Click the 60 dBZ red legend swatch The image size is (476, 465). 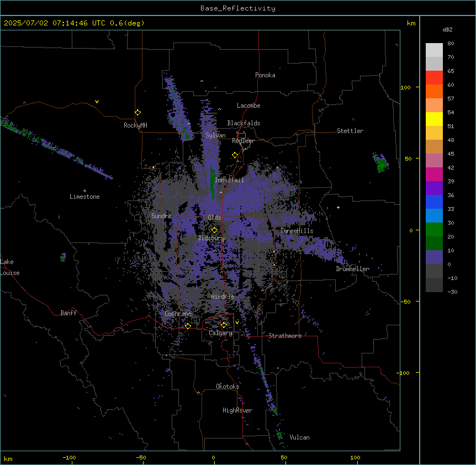click(x=434, y=78)
